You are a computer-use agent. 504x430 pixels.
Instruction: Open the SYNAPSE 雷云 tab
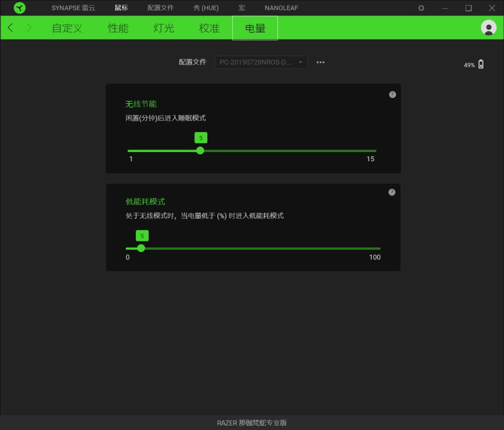point(73,8)
